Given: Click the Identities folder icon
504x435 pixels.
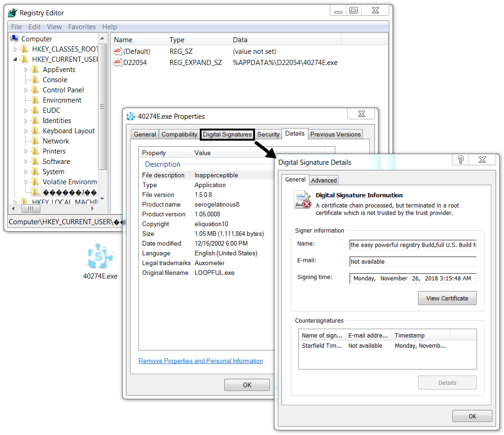Looking at the screenshot, I should point(35,121).
